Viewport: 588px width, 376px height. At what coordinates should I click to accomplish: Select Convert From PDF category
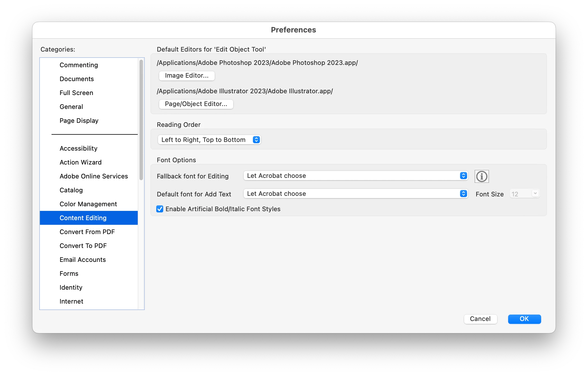coord(87,232)
